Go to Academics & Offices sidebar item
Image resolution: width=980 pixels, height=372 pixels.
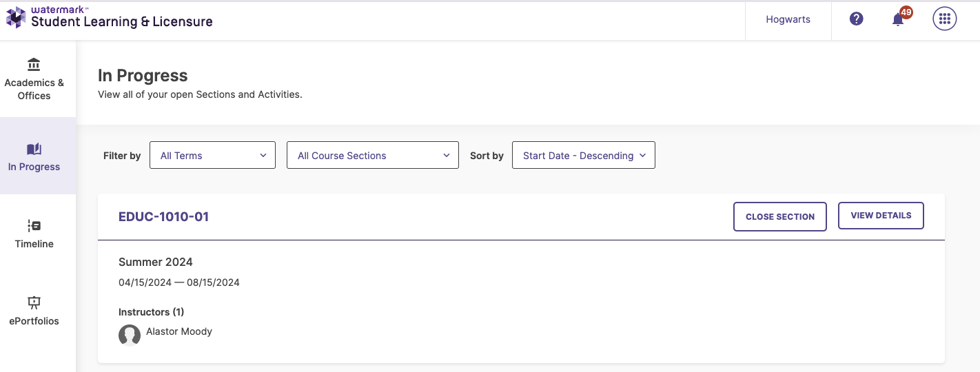coord(38,79)
